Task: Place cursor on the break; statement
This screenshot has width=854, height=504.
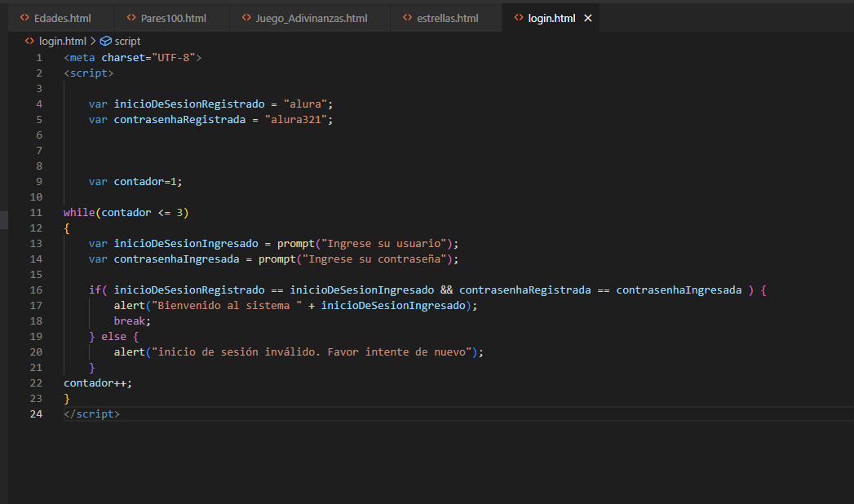Action: (x=132, y=321)
